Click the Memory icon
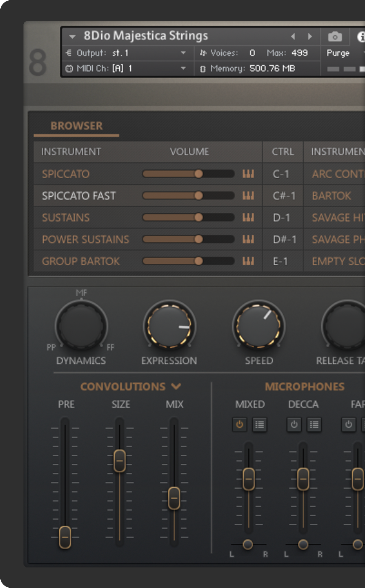 203,69
